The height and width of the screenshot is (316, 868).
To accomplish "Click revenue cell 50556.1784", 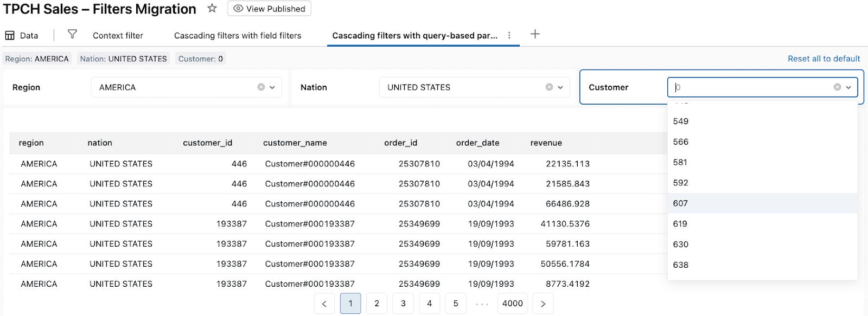I will click(565, 264).
